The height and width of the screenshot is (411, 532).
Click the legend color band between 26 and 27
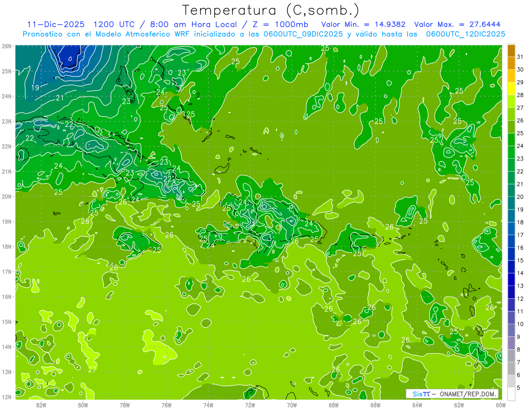[511, 114]
